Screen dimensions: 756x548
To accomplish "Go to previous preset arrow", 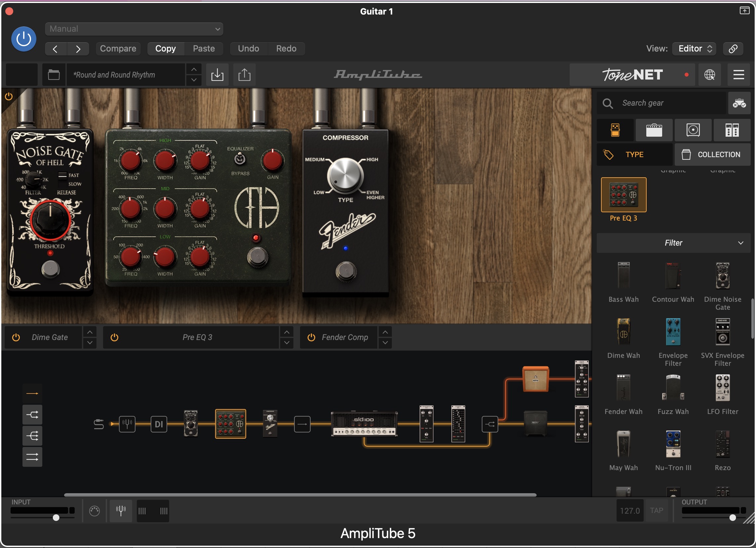I will (56, 49).
